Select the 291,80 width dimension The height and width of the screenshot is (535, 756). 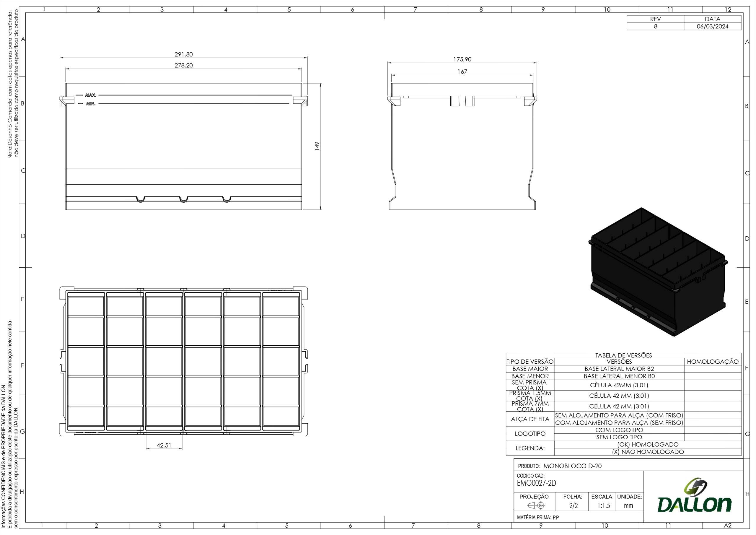coord(183,54)
